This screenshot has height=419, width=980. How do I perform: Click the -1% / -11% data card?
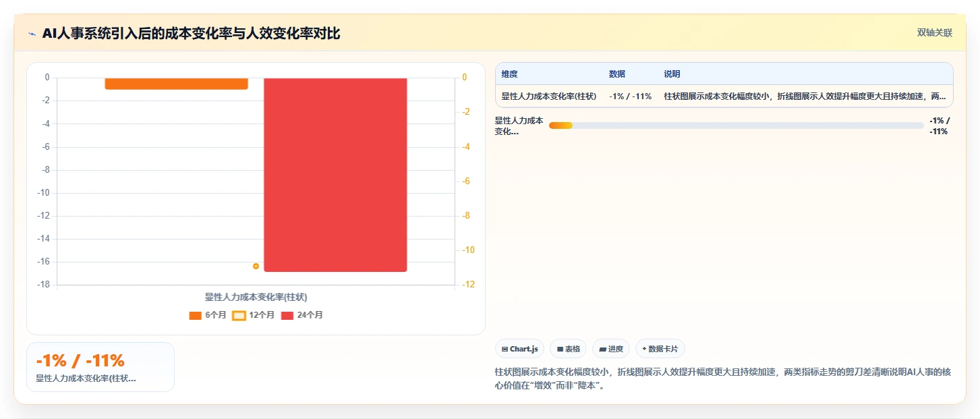100,367
